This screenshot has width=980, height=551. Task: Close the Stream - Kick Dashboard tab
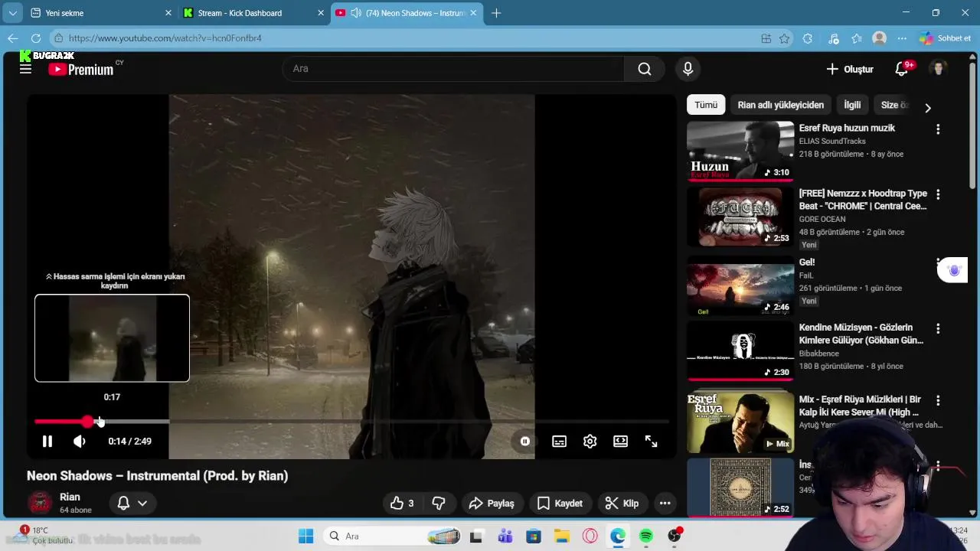click(x=320, y=13)
